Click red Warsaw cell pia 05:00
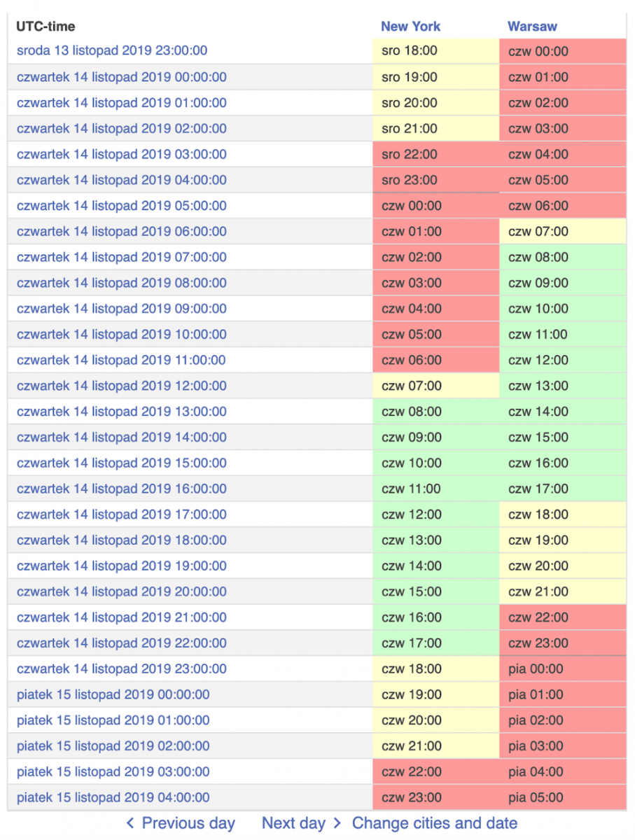Screen dimensions: 635x840 [536, 798]
